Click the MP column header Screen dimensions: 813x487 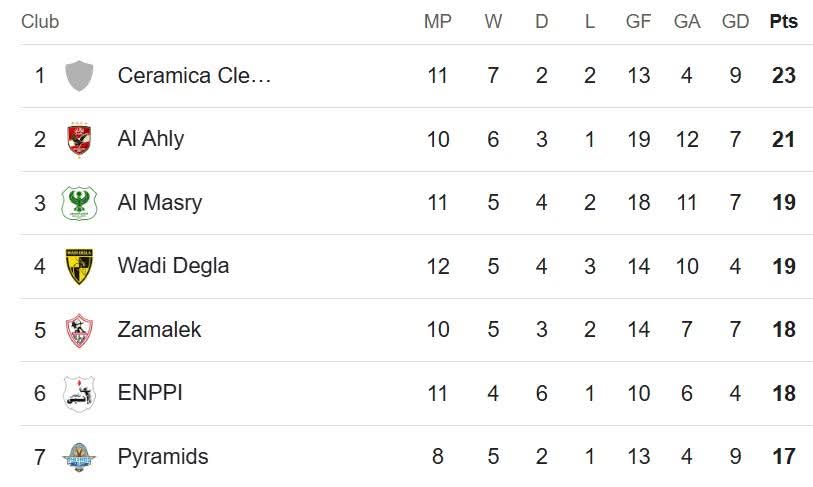coord(438,21)
